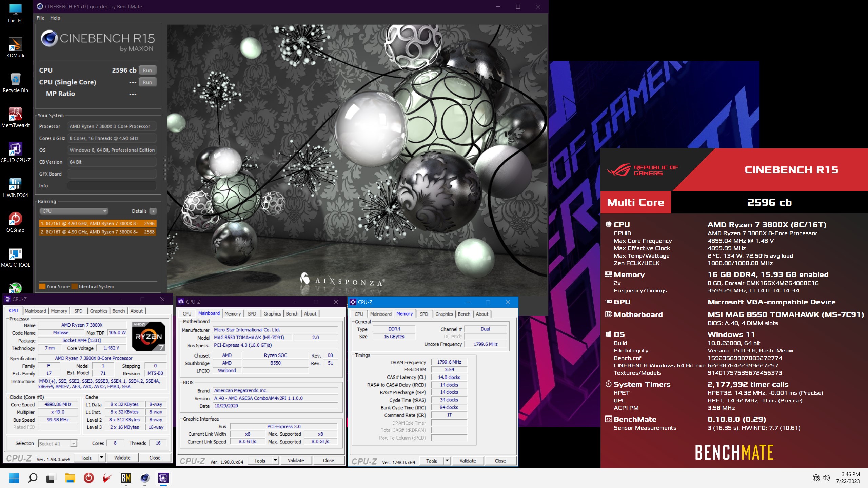Switch to BenchMate taskbar icon
Viewport: 868px width, 488px height.
(126, 478)
